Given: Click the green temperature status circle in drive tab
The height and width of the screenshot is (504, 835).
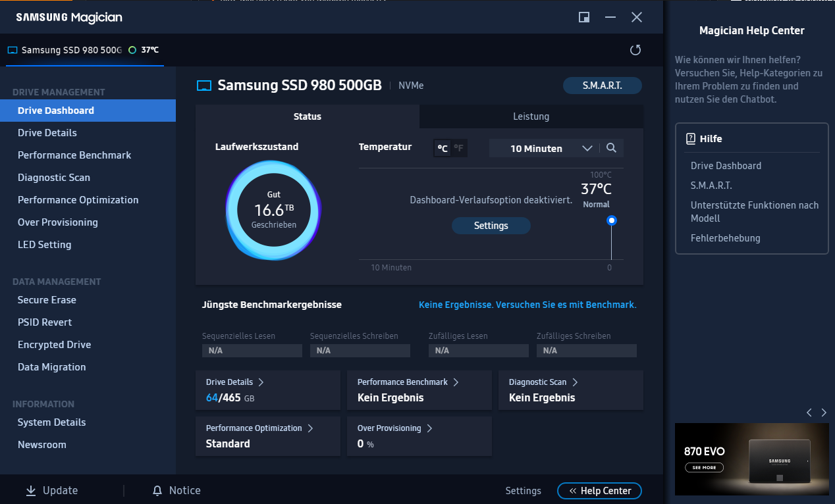Looking at the screenshot, I should click(132, 50).
